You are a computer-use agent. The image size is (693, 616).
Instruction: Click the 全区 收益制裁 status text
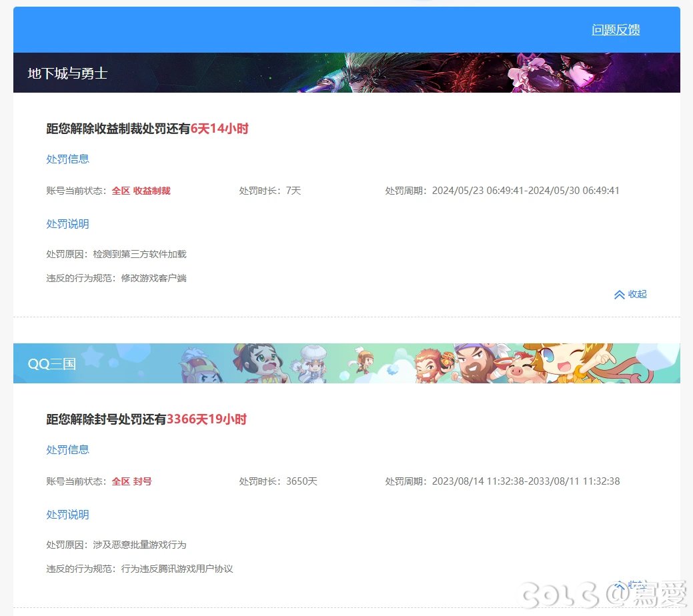pos(141,191)
